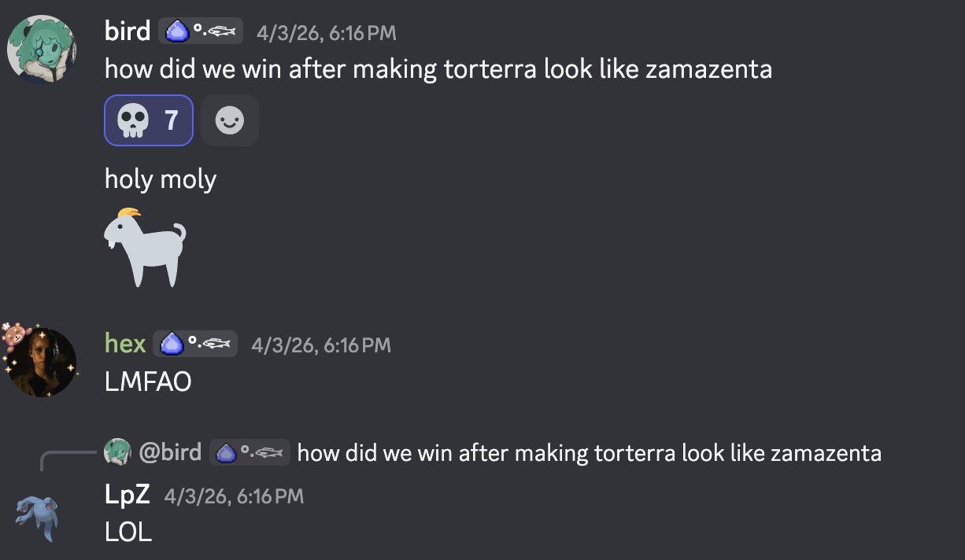The width and height of the screenshot is (965, 560).
Task: Click the add reaction smiley button
Action: [x=230, y=120]
